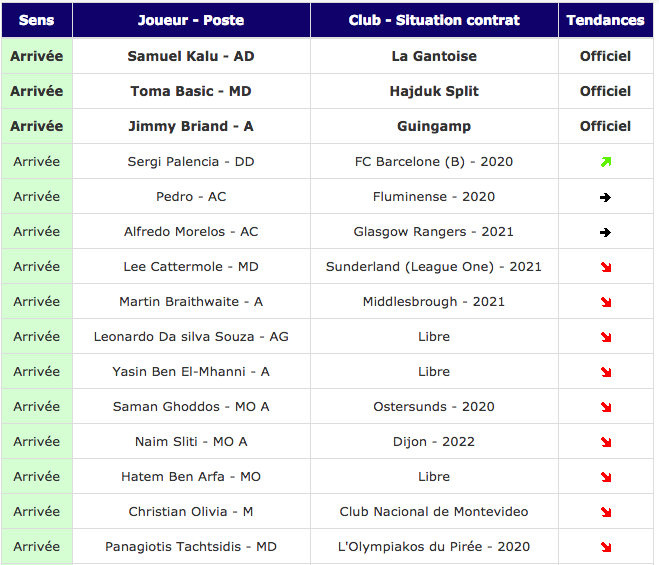Click the red arrow for Hatem Ben Arfa
659x565 pixels.
tap(606, 477)
